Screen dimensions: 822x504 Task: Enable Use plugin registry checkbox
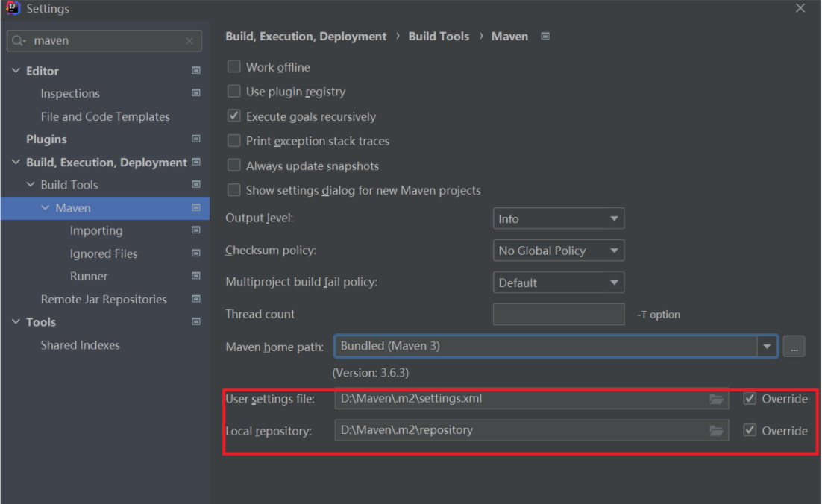click(233, 91)
